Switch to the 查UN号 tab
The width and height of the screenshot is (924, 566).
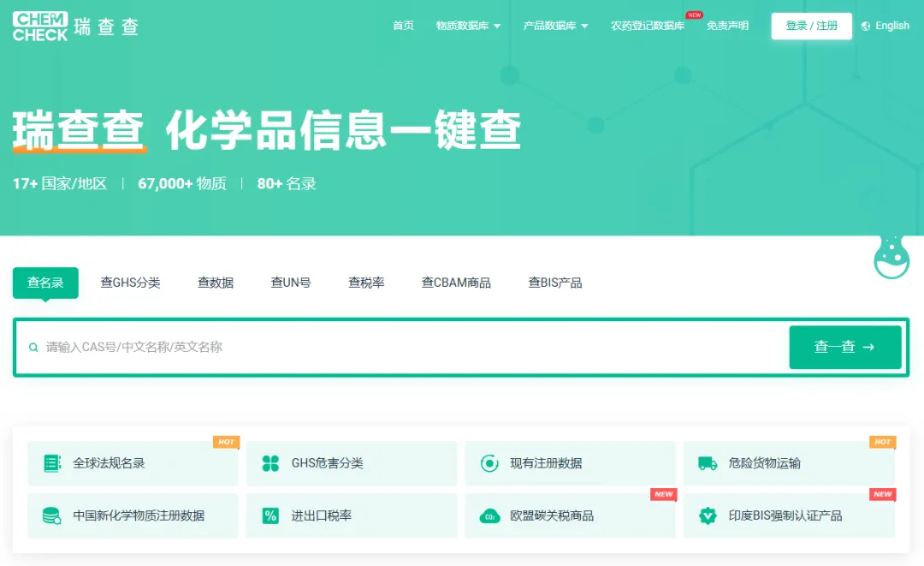(291, 283)
